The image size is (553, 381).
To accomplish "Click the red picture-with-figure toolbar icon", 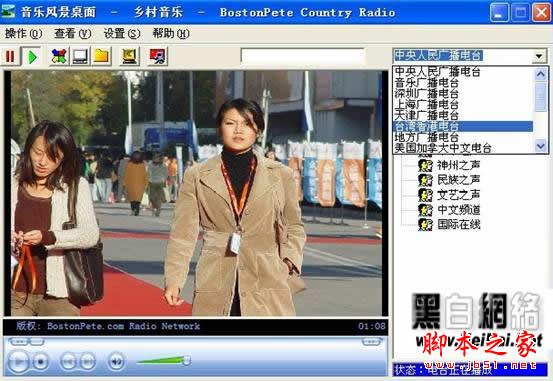I will 158,56.
